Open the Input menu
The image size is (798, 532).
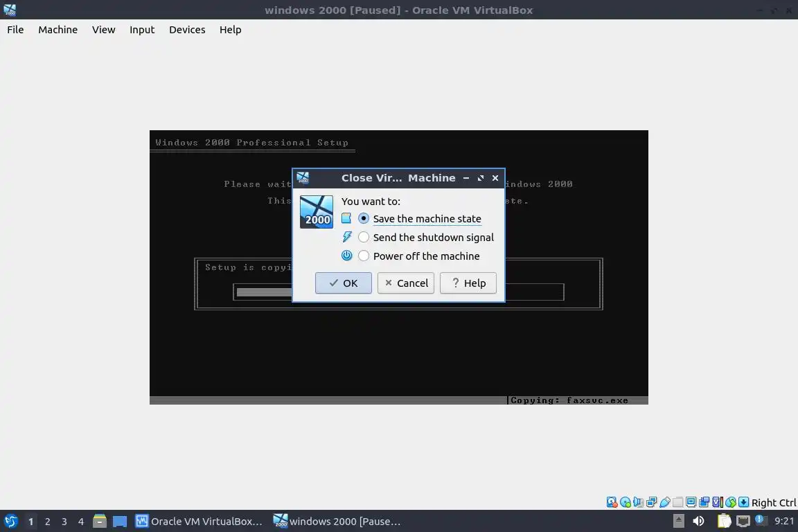tap(142, 30)
